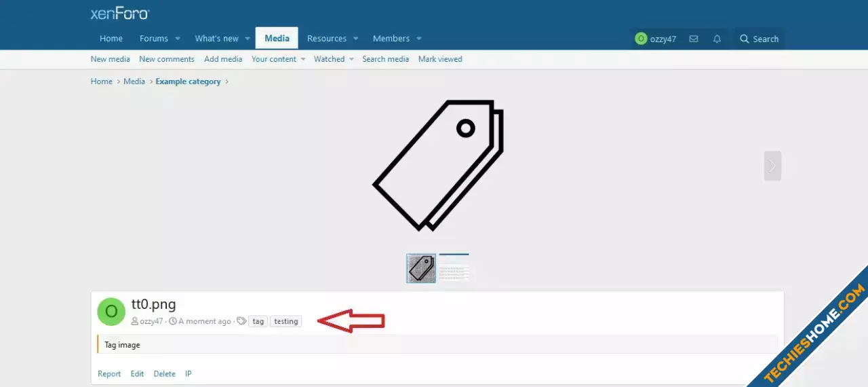The width and height of the screenshot is (868, 387).
Task: Click the ozzy47 author link below title
Action: click(151, 322)
